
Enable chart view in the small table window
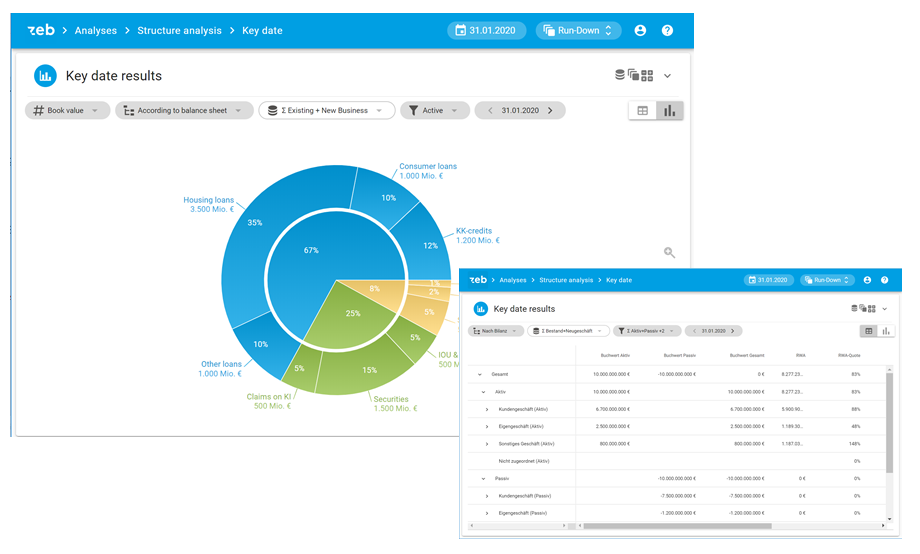(x=885, y=331)
